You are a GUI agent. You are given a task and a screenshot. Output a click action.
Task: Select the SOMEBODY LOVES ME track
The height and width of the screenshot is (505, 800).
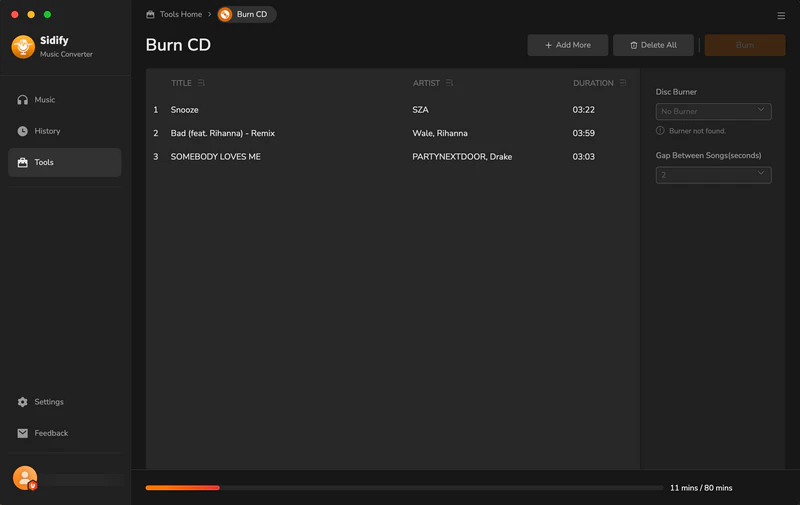click(x=392, y=157)
